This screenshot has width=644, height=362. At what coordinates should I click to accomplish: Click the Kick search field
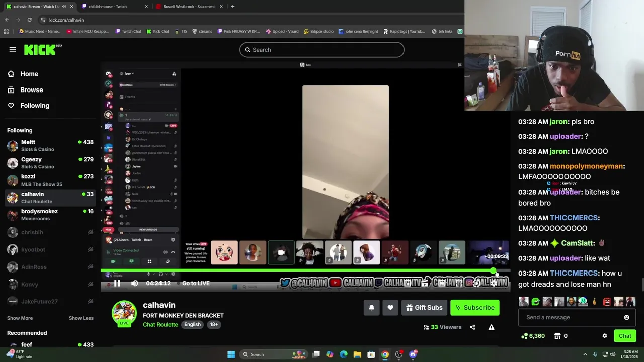click(x=322, y=50)
